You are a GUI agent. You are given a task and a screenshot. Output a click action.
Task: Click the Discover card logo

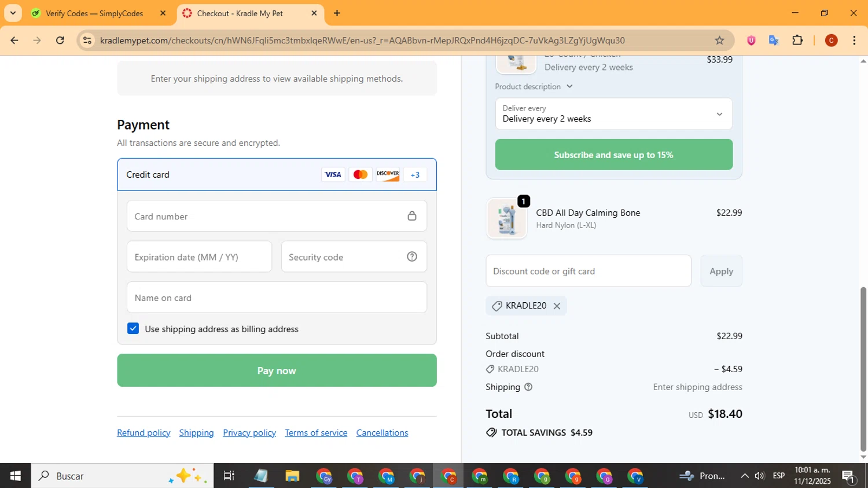(388, 174)
